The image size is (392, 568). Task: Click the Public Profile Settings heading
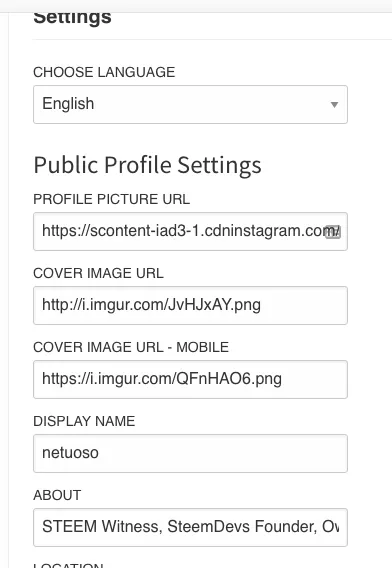coord(147,166)
